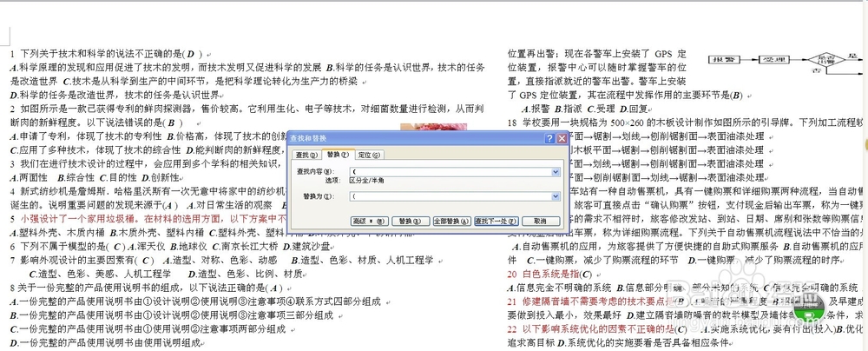This screenshot has width=868, height=351.
Task: Open the 定位 tab
Action: [368, 155]
